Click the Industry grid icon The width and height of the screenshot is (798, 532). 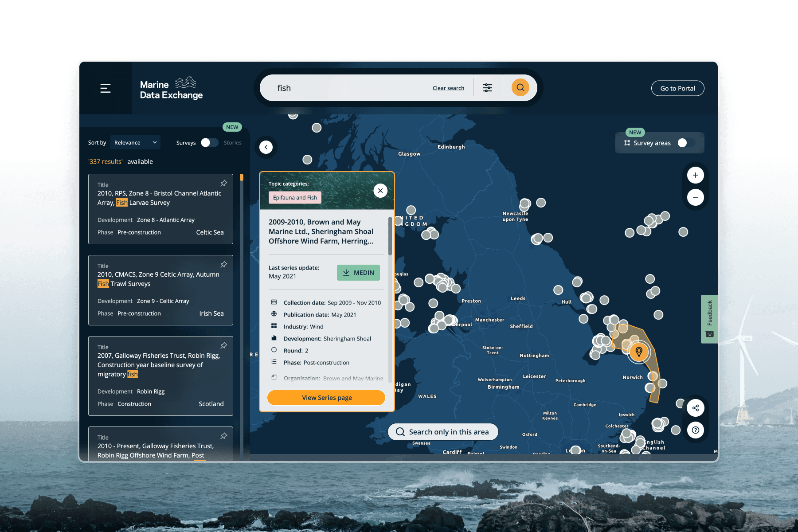(x=274, y=326)
